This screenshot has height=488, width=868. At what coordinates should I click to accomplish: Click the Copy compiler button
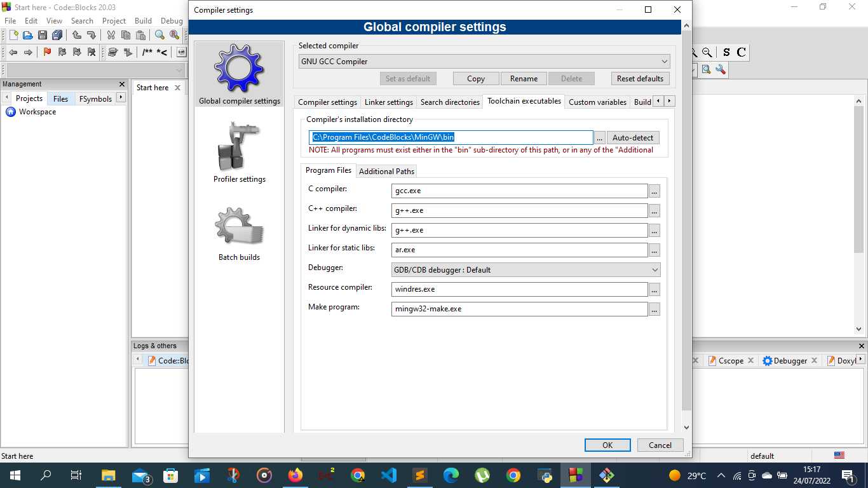pos(476,79)
